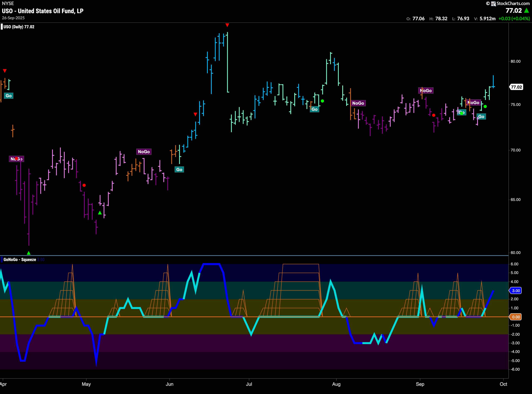Select the Aug label on the time axis
This screenshot has width=532, height=394.
pos(336,384)
